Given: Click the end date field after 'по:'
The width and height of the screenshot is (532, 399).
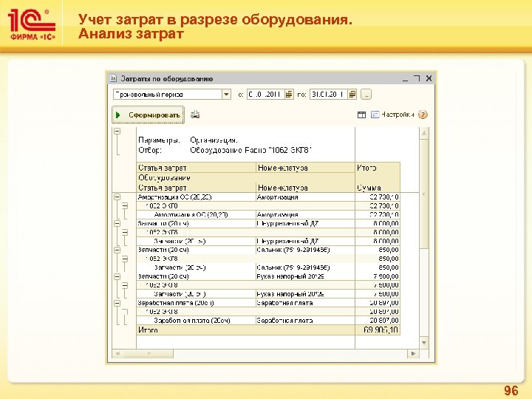Looking at the screenshot, I should (328, 95).
